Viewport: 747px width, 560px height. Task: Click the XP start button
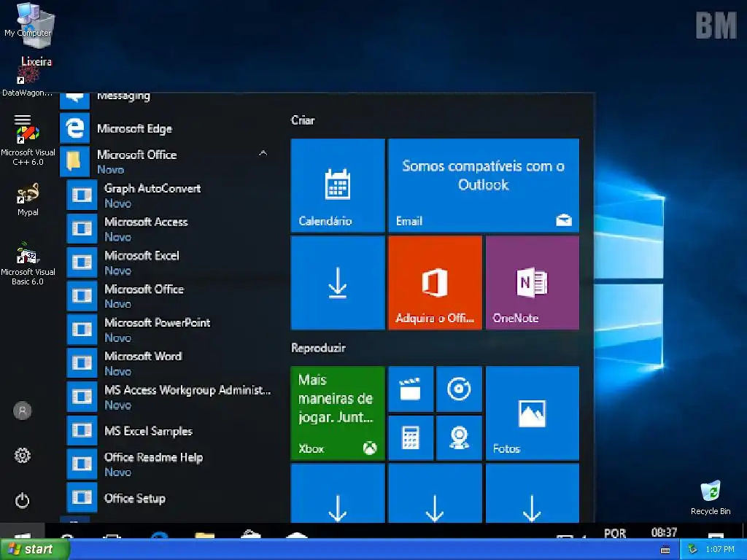click(x=34, y=550)
